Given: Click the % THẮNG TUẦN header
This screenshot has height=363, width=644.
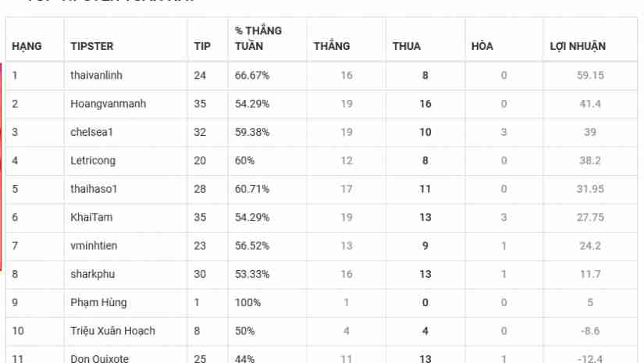Looking at the screenshot, I should click(258, 38).
